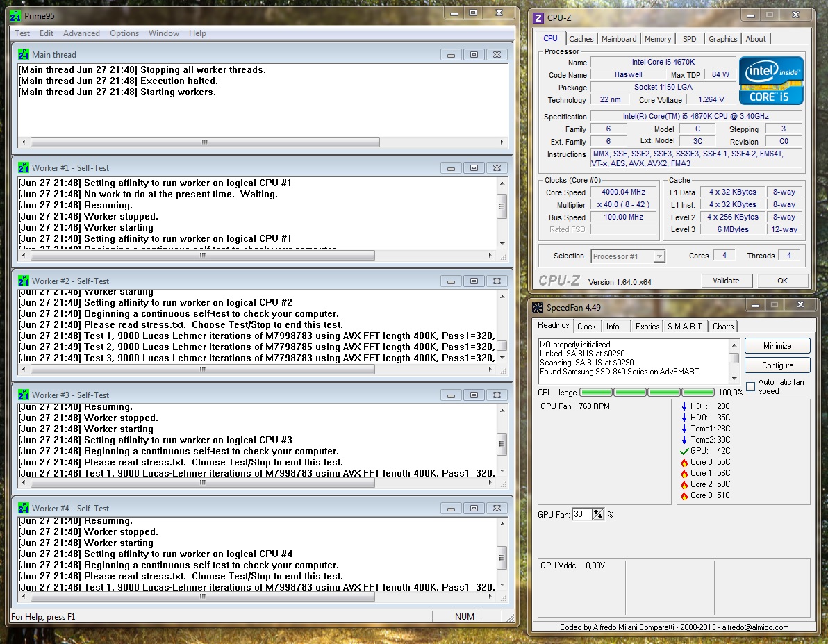Click the Worker #1 scroll-down arrow

[502, 244]
